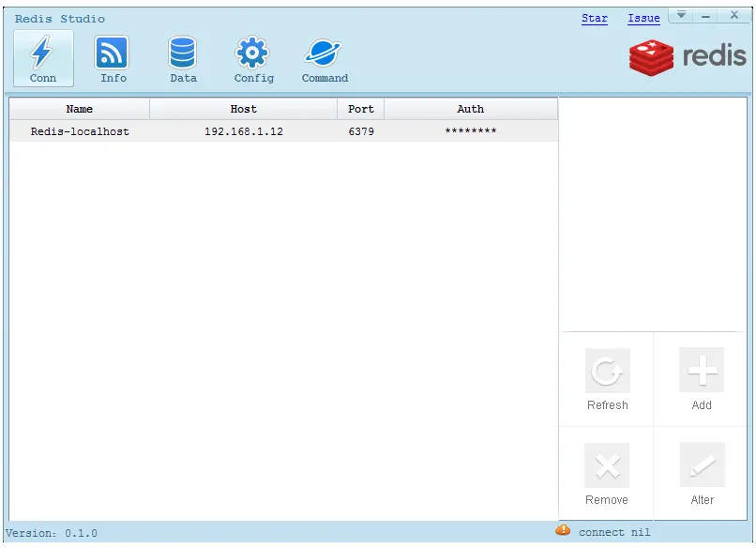Select the 192.168.1.12 host cell
This screenshot has width=756, height=548.
click(x=244, y=131)
